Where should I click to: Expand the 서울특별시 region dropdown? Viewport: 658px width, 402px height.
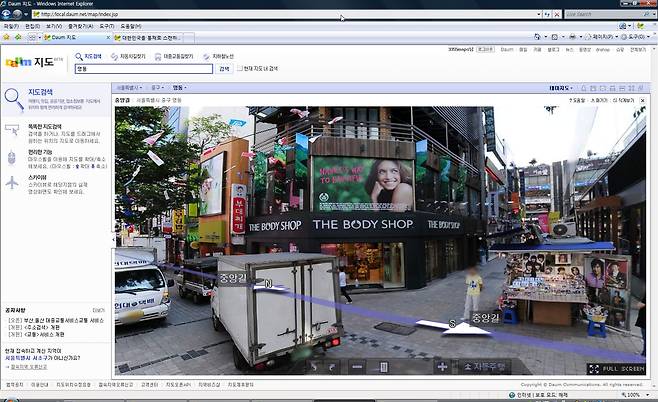131,88
